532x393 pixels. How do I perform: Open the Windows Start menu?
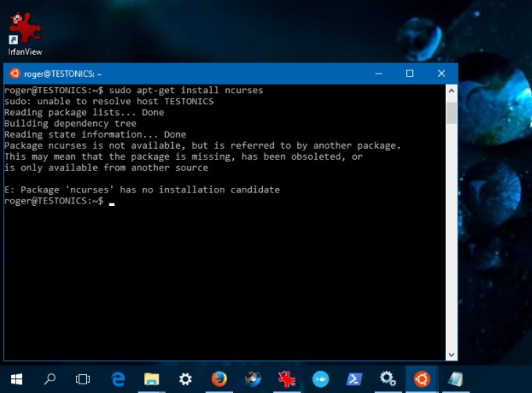point(16,379)
